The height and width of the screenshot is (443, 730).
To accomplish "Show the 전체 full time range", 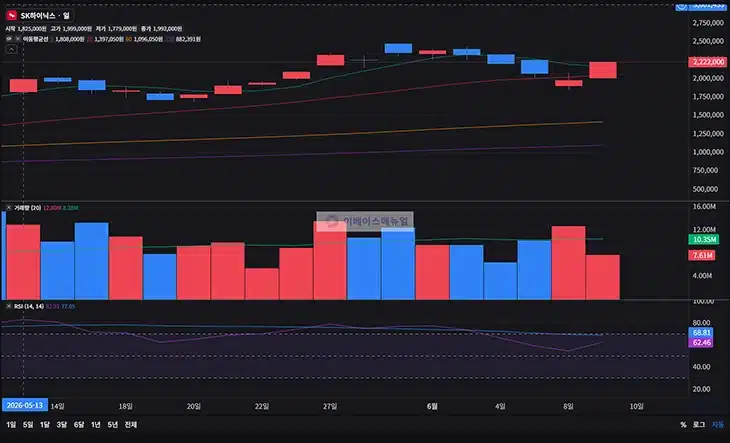I will [x=131, y=425].
